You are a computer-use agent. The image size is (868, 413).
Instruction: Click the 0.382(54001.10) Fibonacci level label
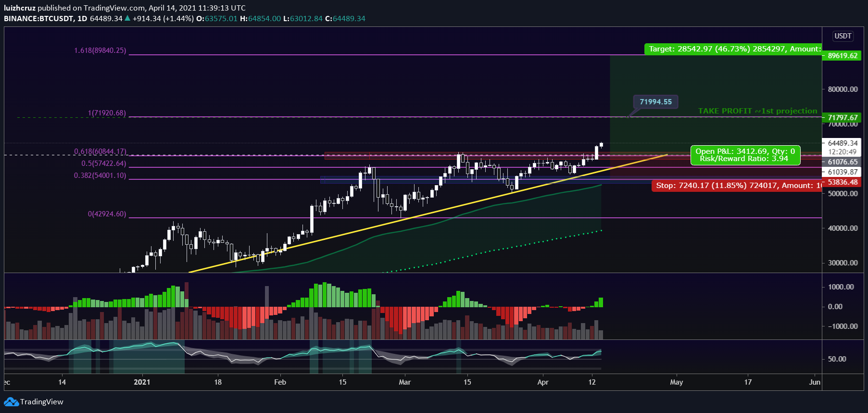coord(100,175)
